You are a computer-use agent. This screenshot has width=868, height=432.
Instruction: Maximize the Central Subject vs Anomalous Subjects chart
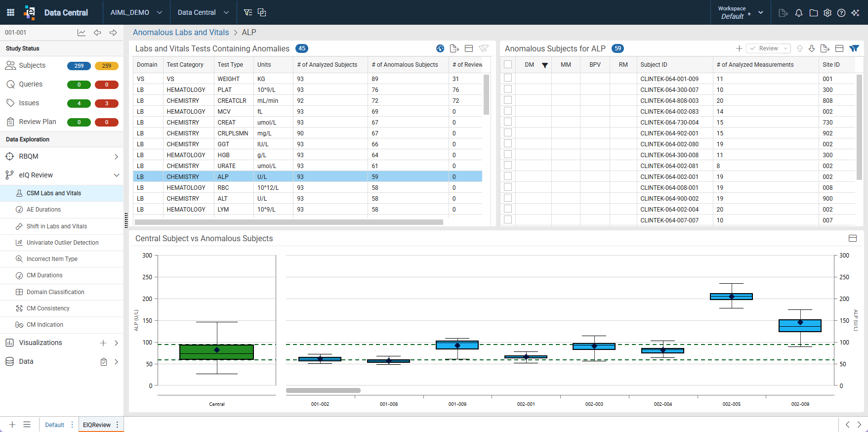click(x=853, y=238)
